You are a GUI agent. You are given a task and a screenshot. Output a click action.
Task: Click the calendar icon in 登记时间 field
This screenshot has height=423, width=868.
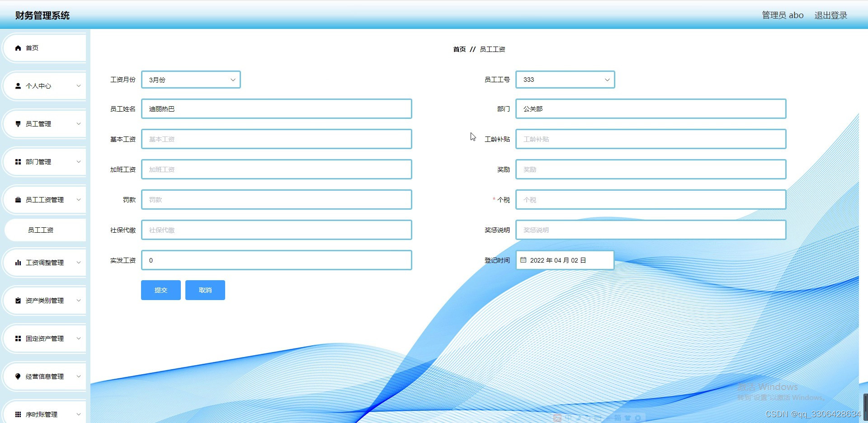pos(523,260)
